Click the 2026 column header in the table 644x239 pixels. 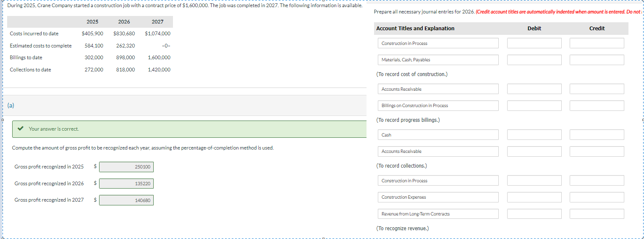pos(124,22)
